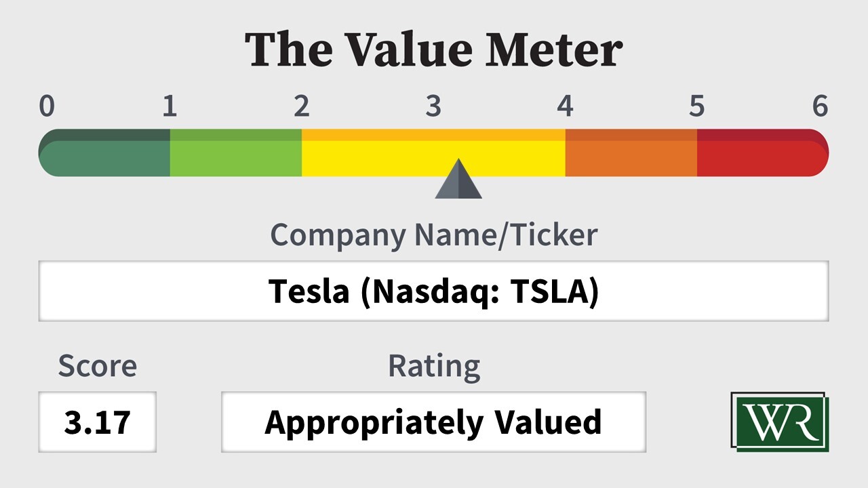The height and width of the screenshot is (488, 868).
Task: Click scale number 3 above the meter
Action: [433, 106]
